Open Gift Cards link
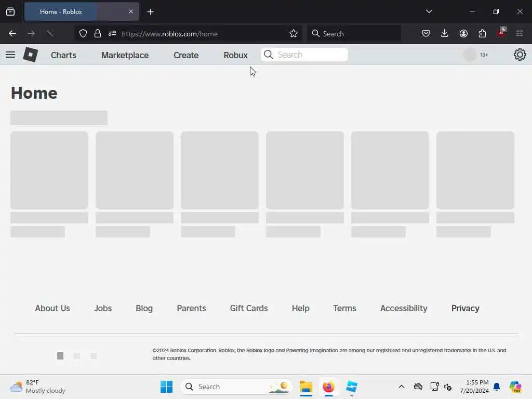This screenshot has width=532, height=399. (249, 308)
